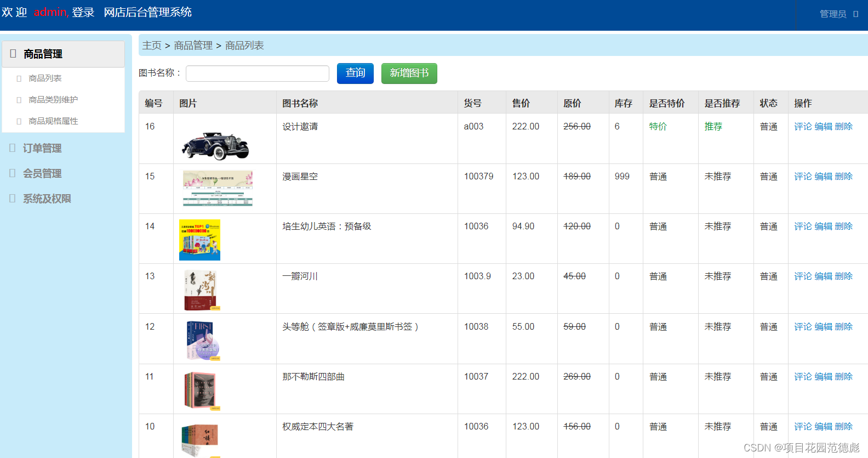Click 编辑 for 漫画星空 row
This screenshot has width=868, height=458.
pyautogui.click(x=823, y=177)
